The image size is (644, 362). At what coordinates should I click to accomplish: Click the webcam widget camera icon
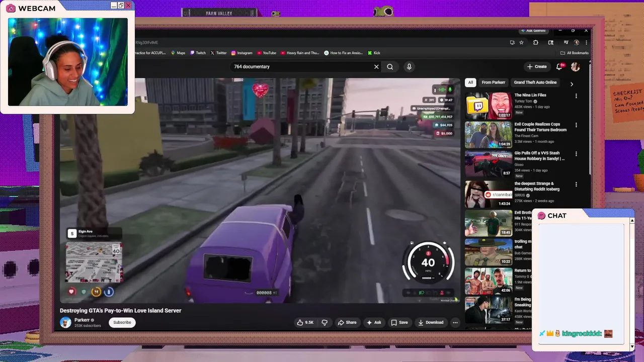click(x=11, y=9)
